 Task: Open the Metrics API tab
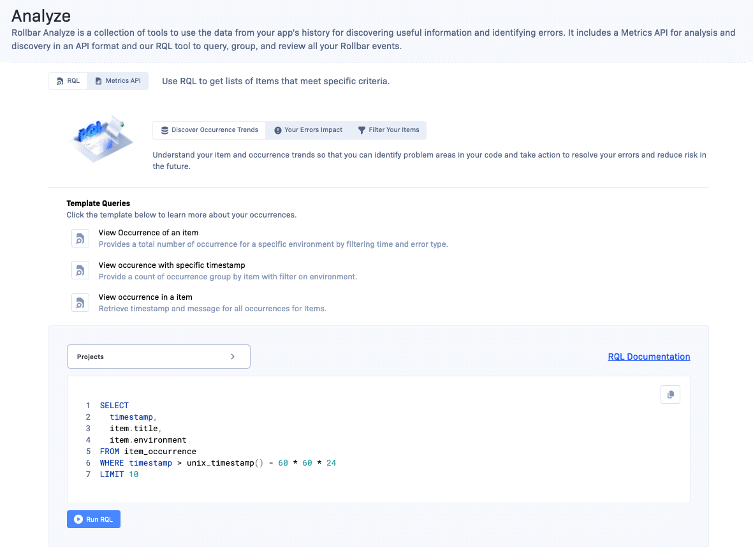pos(118,81)
